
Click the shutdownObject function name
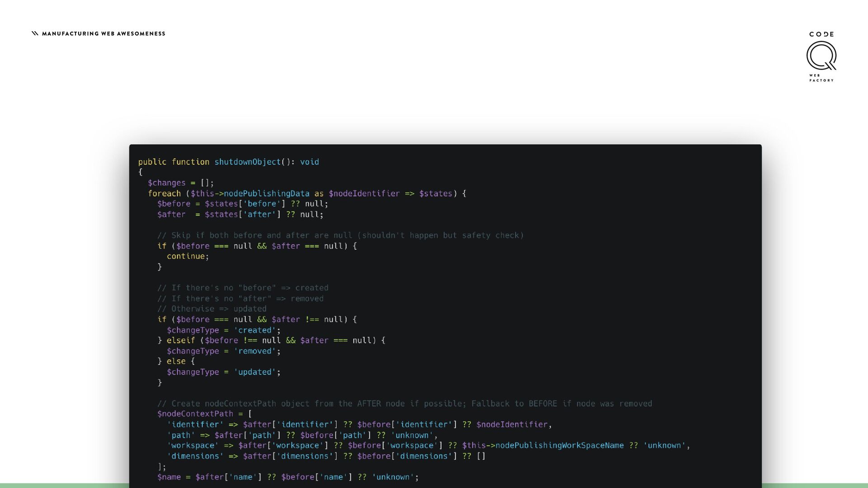(247, 162)
